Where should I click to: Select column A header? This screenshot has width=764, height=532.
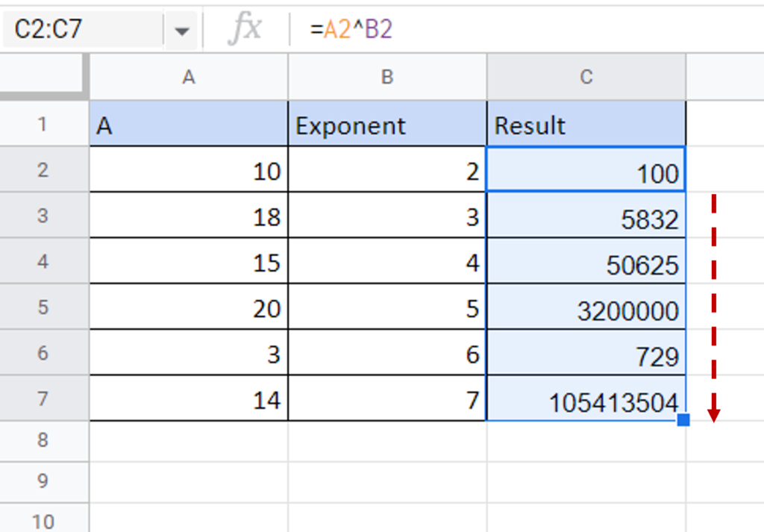coord(189,77)
